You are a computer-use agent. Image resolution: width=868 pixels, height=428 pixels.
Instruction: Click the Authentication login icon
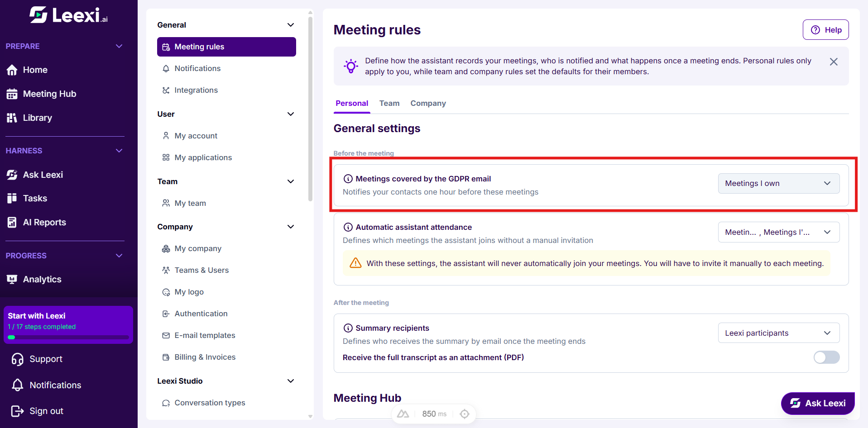click(166, 314)
